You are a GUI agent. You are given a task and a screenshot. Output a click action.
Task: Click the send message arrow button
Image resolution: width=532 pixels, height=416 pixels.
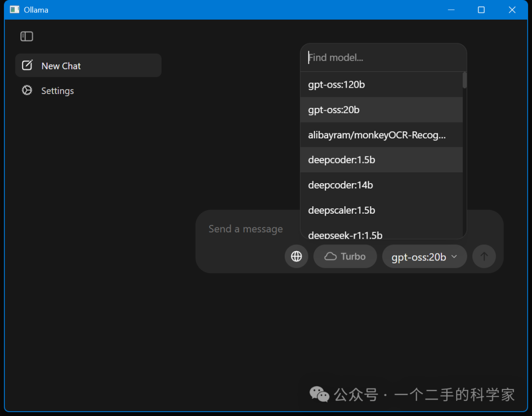(484, 256)
